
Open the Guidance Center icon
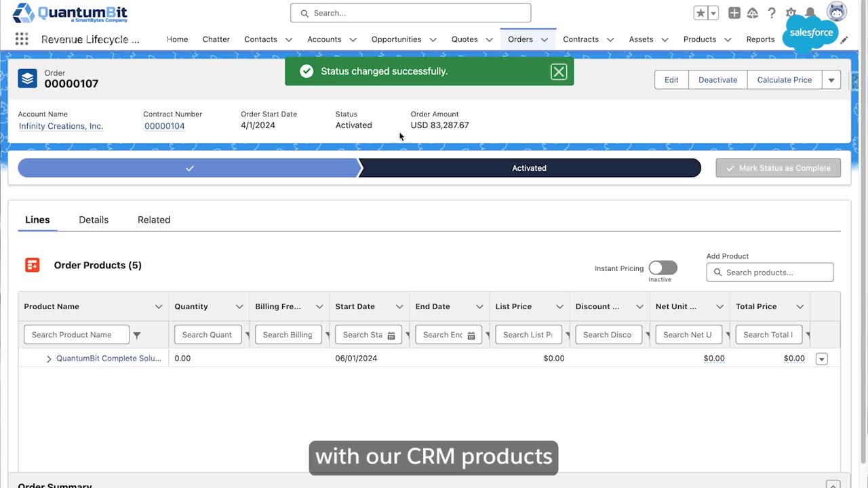point(753,13)
